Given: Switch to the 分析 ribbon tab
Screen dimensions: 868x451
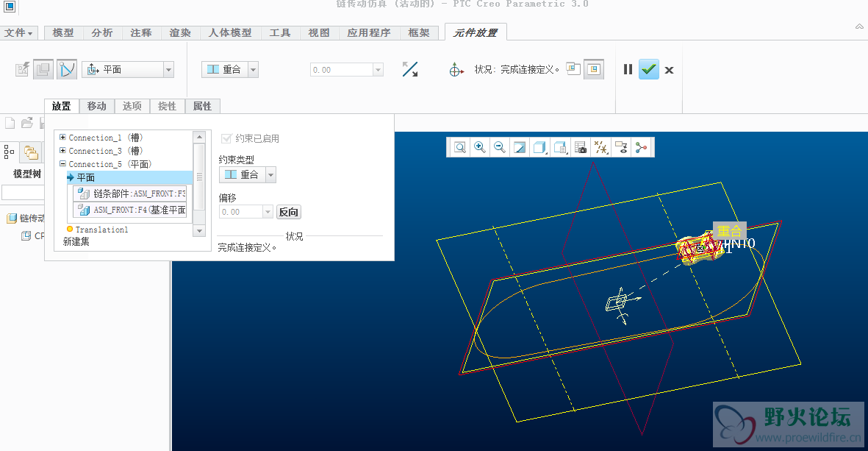Looking at the screenshot, I should [102, 32].
